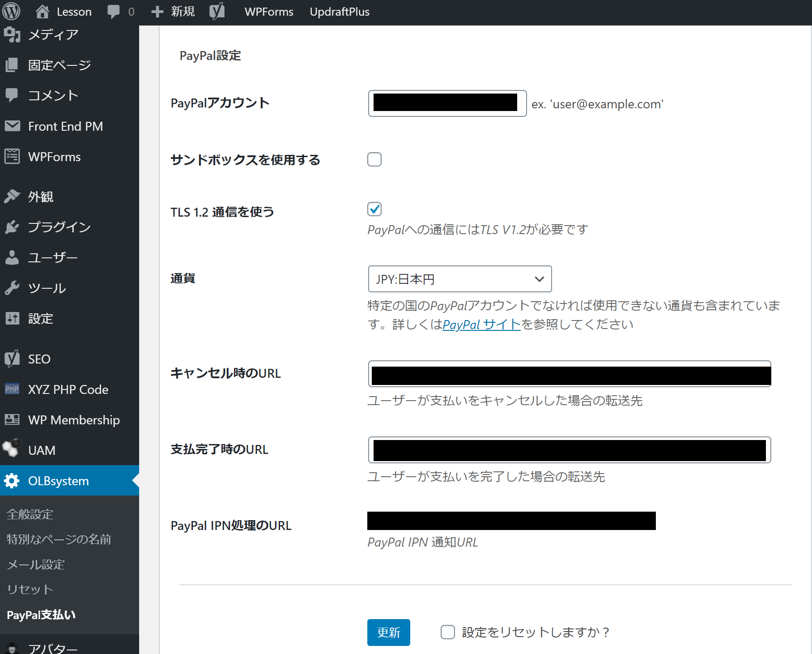Open the メール設定 submenu item
The height and width of the screenshot is (654, 812).
[36, 564]
